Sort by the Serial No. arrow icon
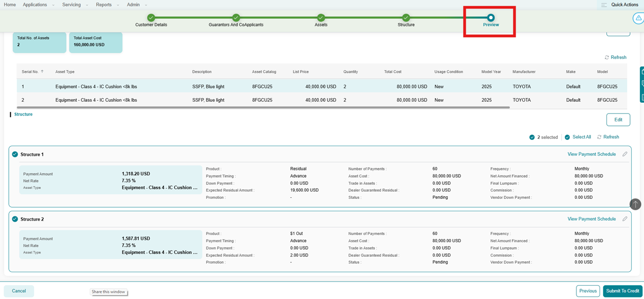 (x=42, y=72)
